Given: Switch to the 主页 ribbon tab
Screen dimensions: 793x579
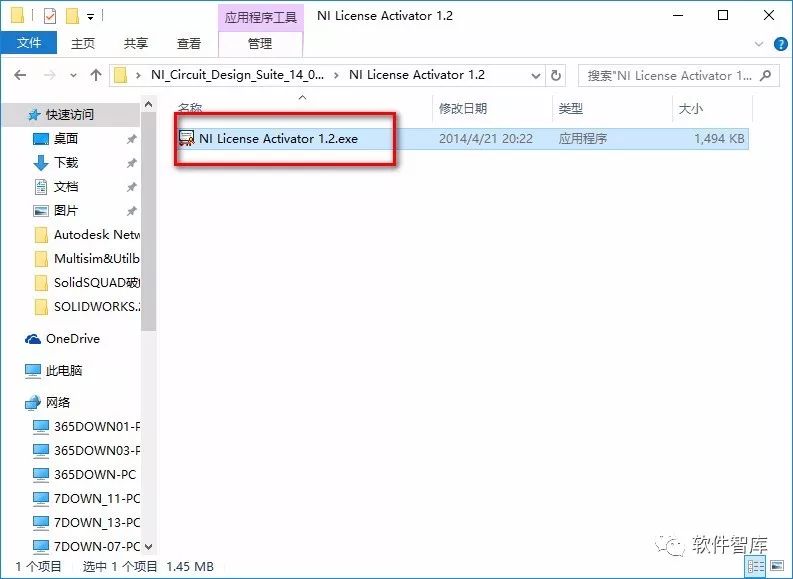Looking at the screenshot, I should pos(83,43).
